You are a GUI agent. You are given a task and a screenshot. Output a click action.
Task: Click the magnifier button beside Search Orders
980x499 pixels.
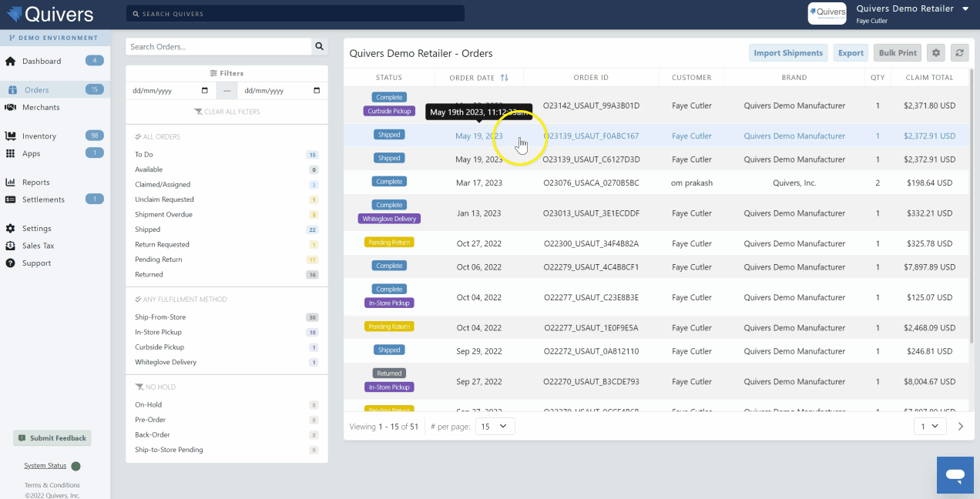[320, 47]
